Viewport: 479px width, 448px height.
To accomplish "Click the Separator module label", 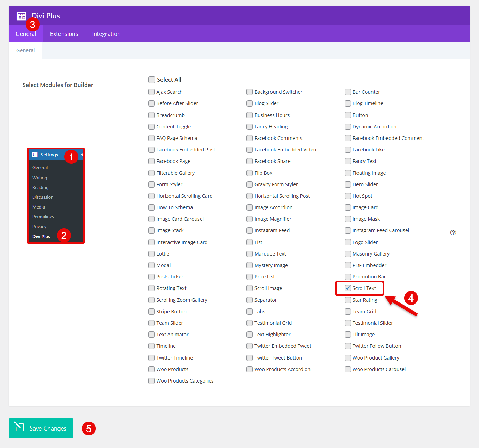I will [x=266, y=300].
